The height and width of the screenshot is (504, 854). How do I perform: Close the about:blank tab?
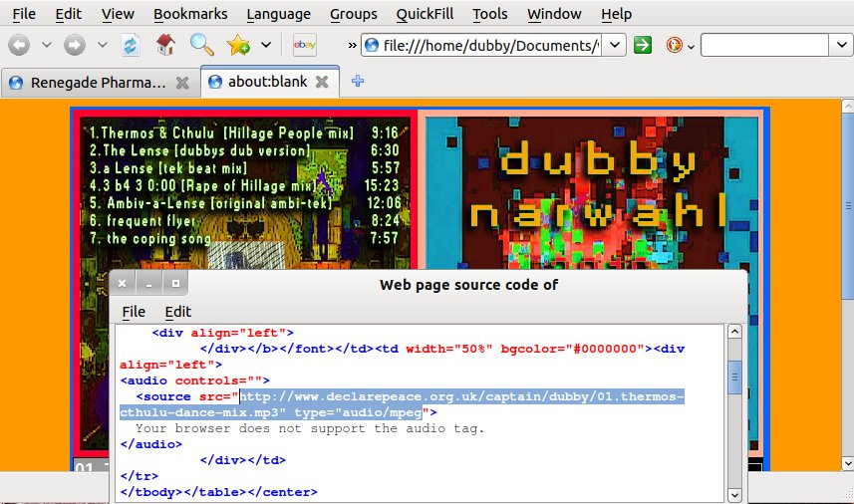tap(325, 83)
